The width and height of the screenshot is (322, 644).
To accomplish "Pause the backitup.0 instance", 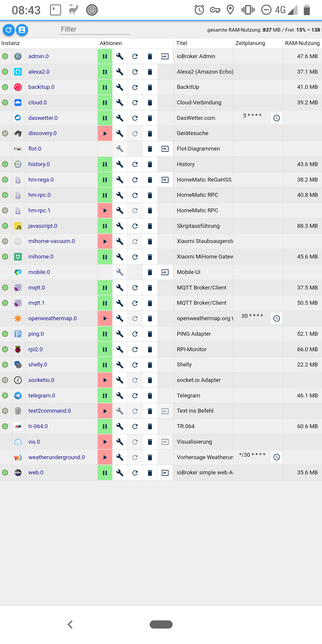I will click(105, 87).
